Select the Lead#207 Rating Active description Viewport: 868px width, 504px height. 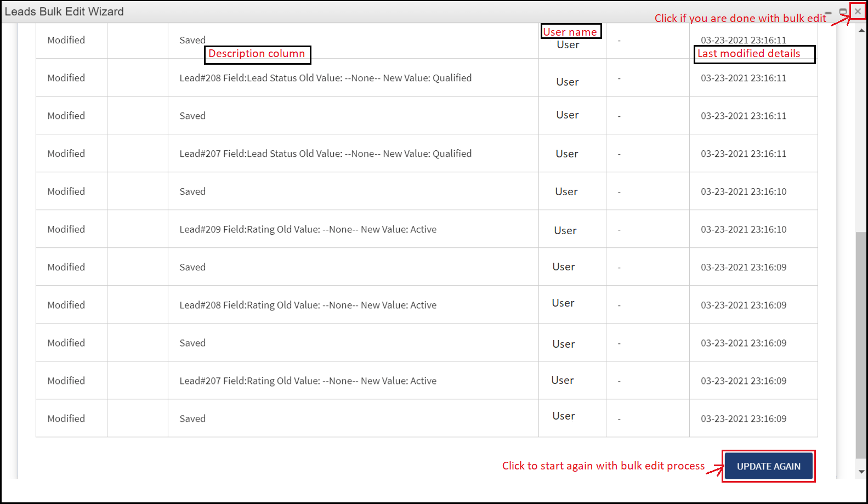point(308,381)
